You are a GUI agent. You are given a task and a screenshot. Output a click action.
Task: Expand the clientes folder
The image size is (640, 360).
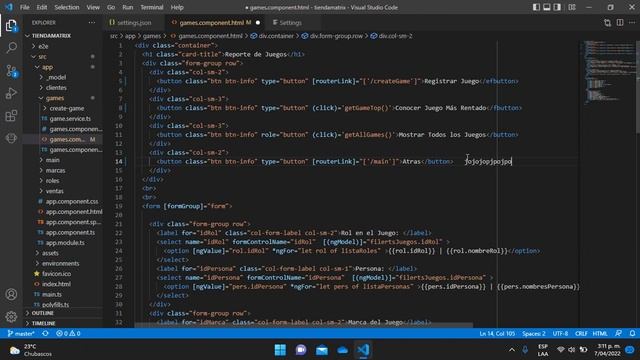pyautogui.click(x=56, y=88)
